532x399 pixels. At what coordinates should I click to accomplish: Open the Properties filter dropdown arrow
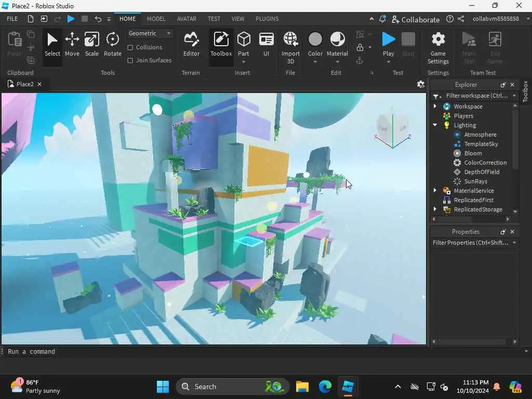(x=514, y=243)
